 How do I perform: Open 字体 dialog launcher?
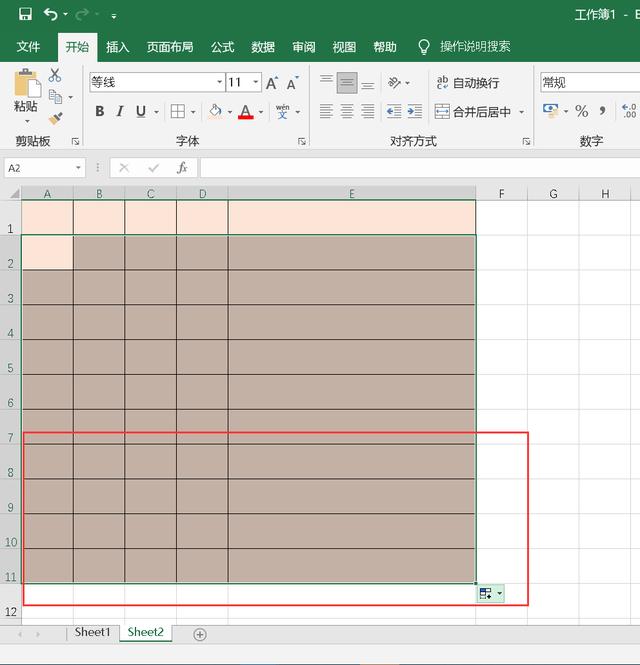[302, 142]
